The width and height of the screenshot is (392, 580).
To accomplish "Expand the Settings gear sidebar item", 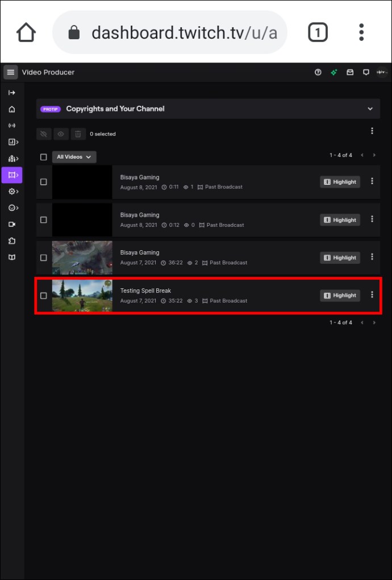I will click(13, 191).
